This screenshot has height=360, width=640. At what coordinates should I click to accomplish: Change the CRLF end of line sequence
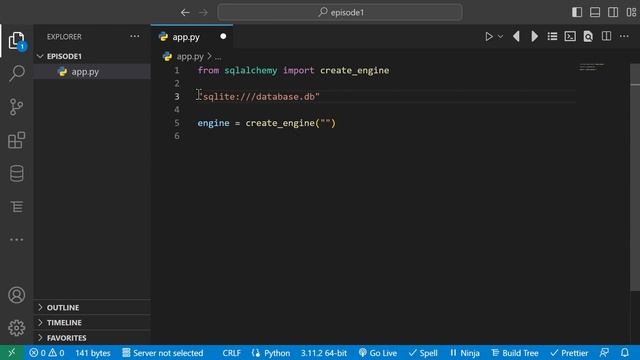point(231,353)
